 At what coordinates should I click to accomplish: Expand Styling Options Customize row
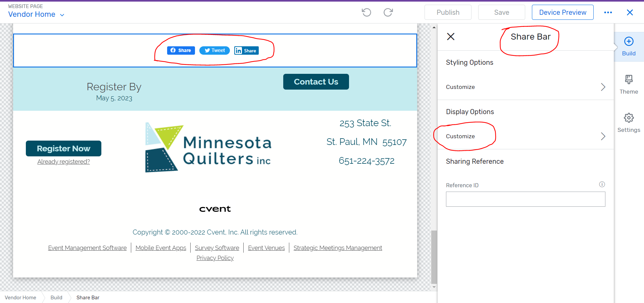tap(526, 87)
